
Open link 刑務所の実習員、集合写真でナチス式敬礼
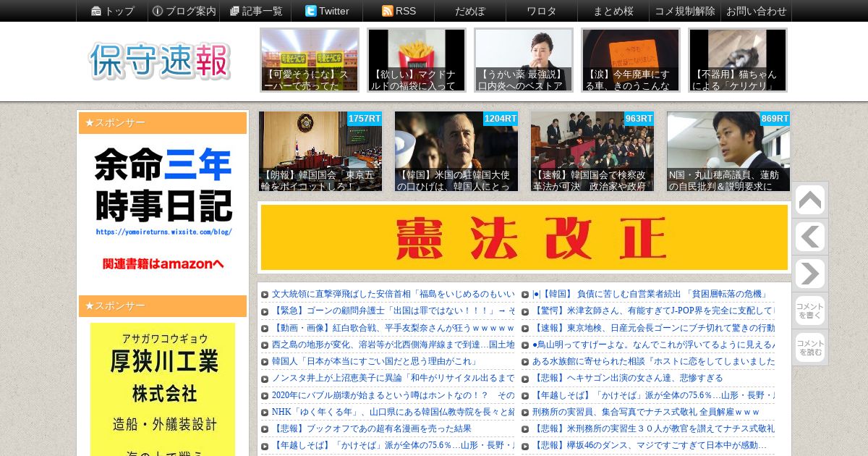[646, 412]
